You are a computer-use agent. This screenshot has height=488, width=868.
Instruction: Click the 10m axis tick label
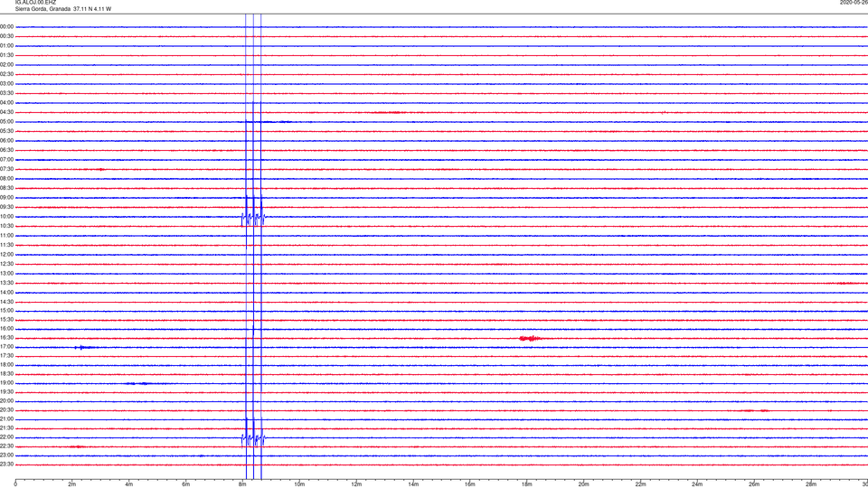pyautogui.click(x=299, y=484)
